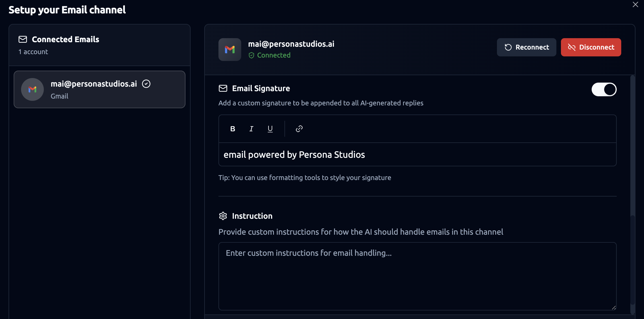Click into the signature text editor
This screenshot has width=644, height=319.
click(x=417, y=155)
